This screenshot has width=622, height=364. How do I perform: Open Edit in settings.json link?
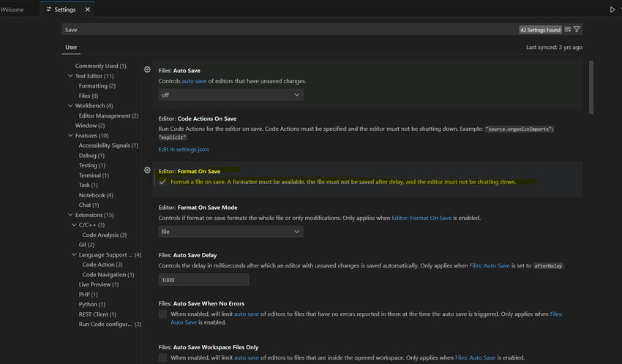(x=183, y=149)
